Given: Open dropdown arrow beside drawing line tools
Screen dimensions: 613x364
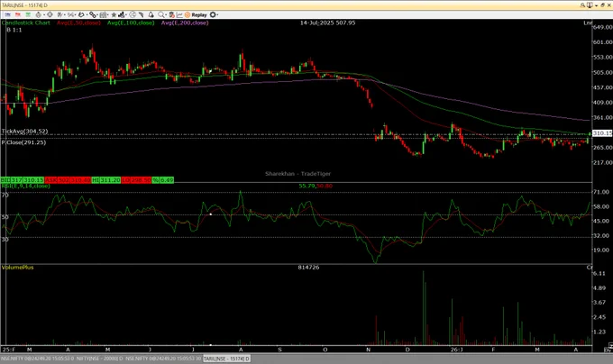Looking at the screenshot, I should tap(65, 14).
